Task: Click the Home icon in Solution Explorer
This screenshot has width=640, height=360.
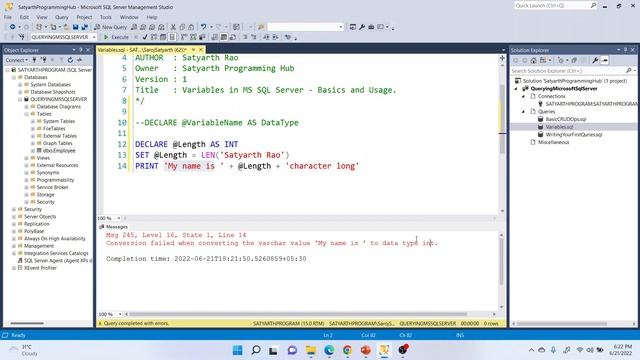Action: (x=534, y=60)
